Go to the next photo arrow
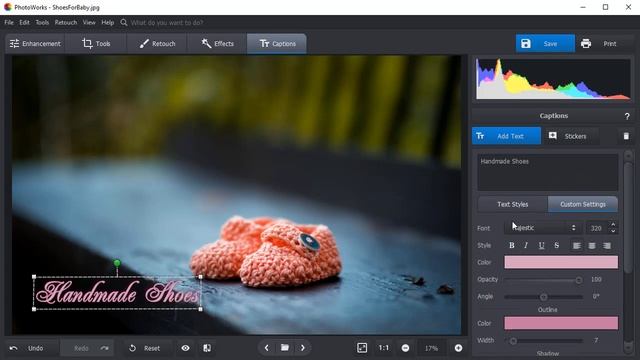640x360 pixels. point(302,348)
